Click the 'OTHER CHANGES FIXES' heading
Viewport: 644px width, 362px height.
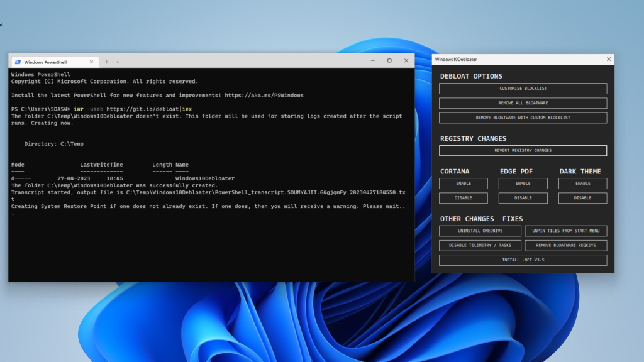point(481,219)
